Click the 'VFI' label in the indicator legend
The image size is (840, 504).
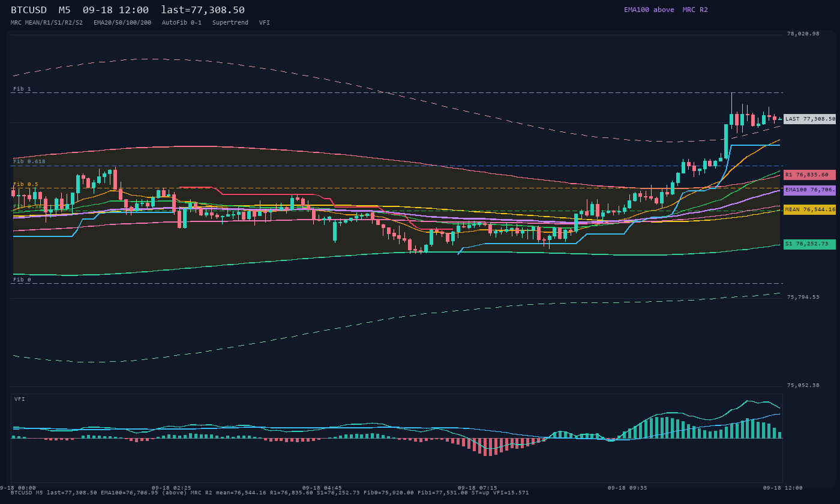tap(265, 22)
